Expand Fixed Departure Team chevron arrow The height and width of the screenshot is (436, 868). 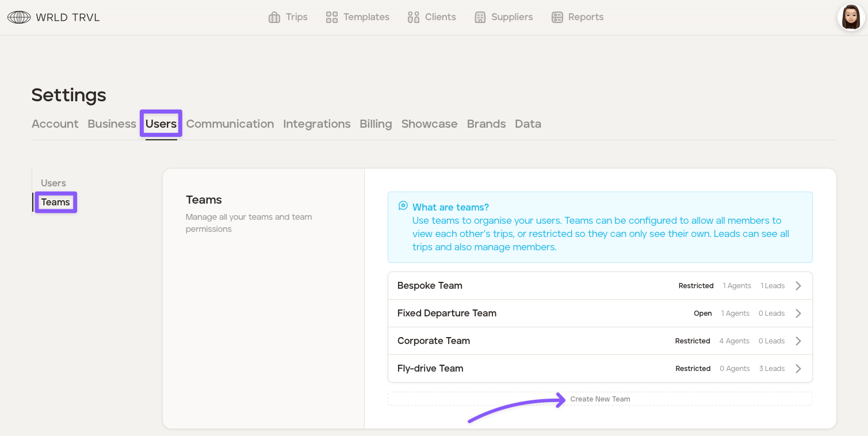[798, 313]
